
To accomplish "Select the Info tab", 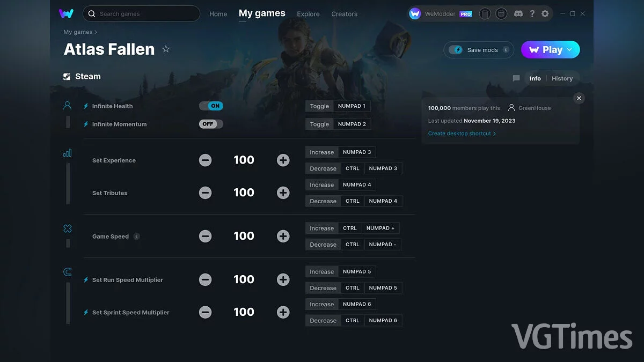I will [535, 78].
